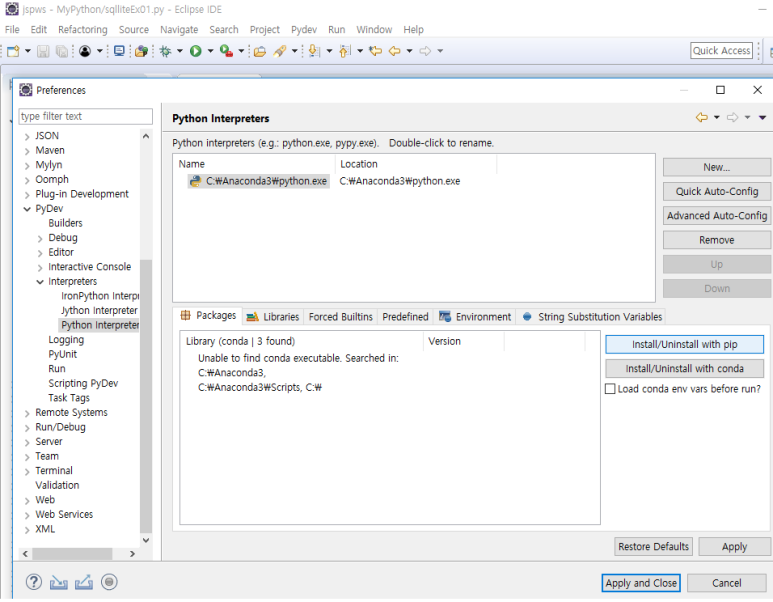This screenshot has width=773, height=602.
Task: Click the Run External Tools icon
Action: (226, 51)
